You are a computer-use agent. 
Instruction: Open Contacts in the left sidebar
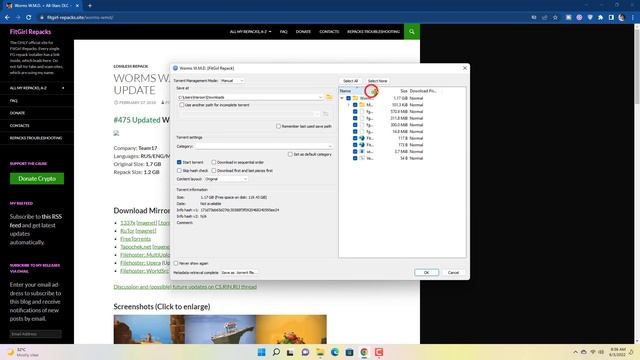pos(20,125)
